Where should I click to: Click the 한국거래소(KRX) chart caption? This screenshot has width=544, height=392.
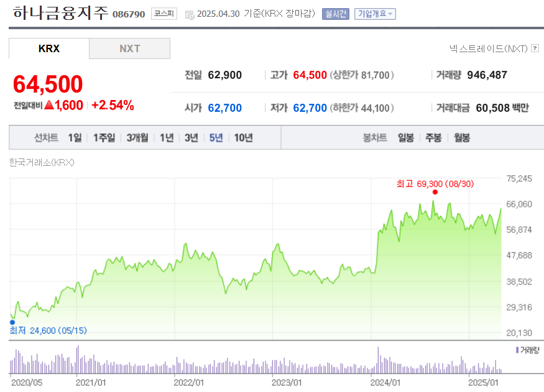coord(42,162)
